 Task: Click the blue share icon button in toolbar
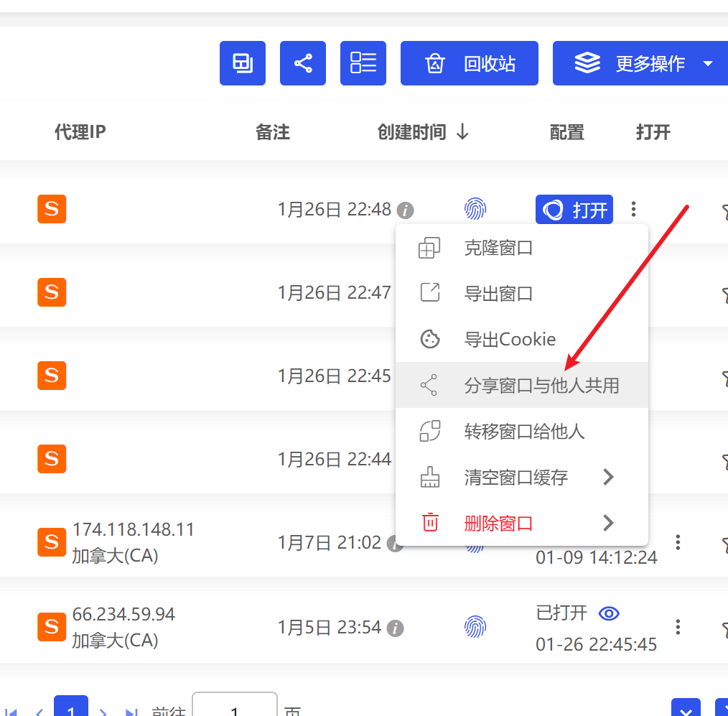point(303,63)
